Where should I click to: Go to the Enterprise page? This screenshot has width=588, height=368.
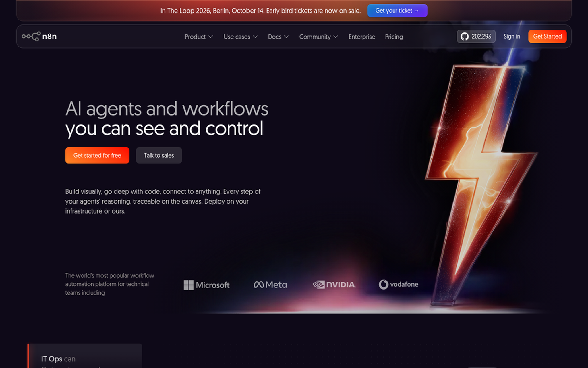coord(362,37)
